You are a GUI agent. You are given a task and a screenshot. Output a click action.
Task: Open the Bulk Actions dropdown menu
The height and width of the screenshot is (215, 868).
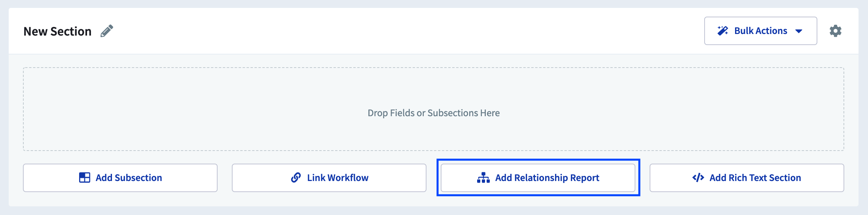click(x=760, y=31)
